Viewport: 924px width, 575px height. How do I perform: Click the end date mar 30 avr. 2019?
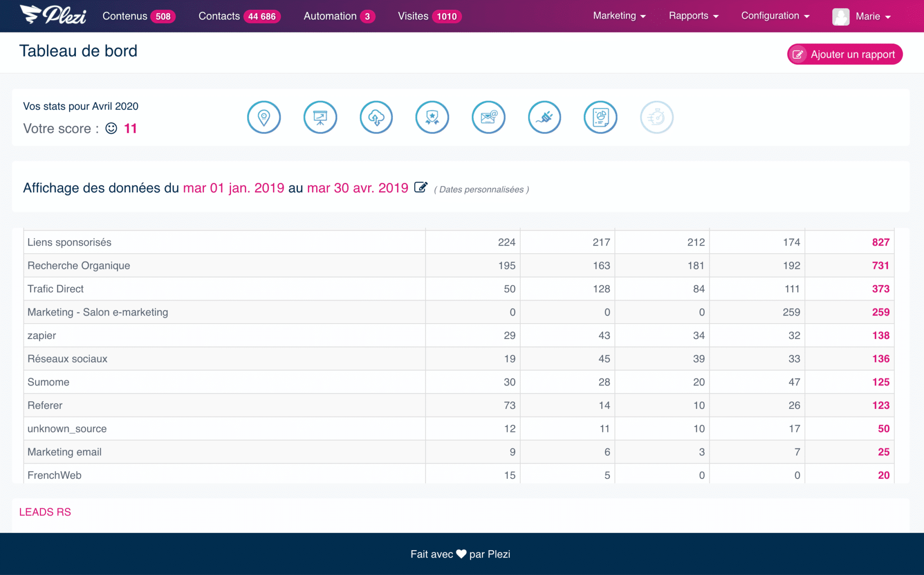pyautogui.click(x=357, y=188)
